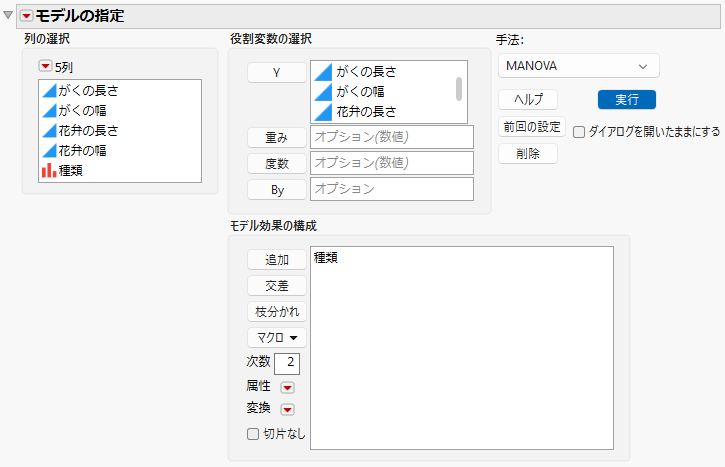Click the 削除 button
The width and height of the screenshot is (725, 467).
pos(528,154)
